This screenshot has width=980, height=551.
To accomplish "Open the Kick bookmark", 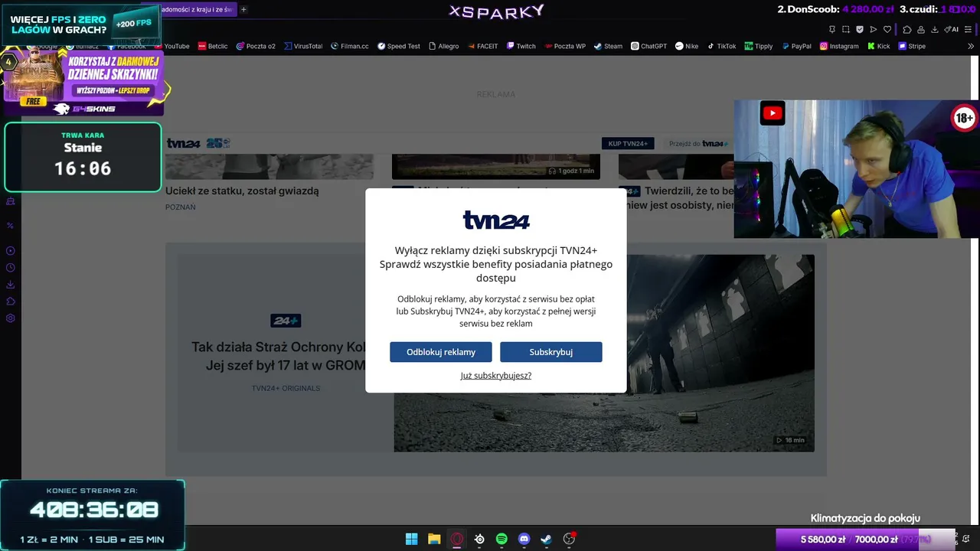I will (x=879, y=46).
